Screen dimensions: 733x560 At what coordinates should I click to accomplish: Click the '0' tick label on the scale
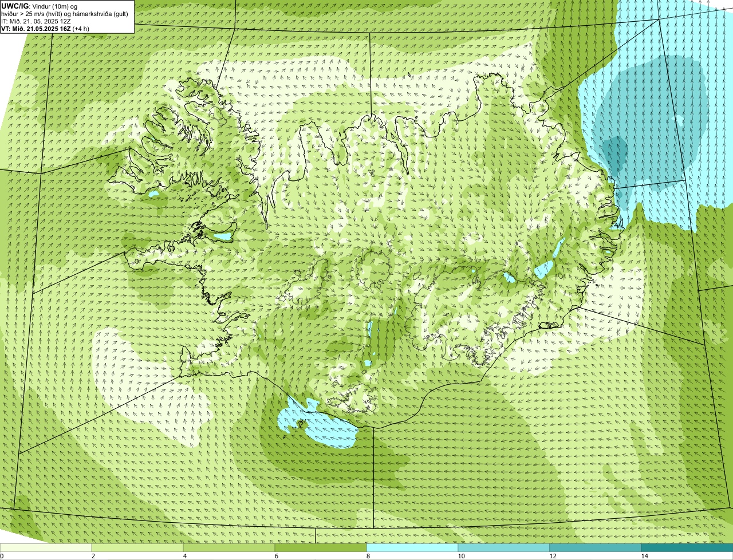2,556
